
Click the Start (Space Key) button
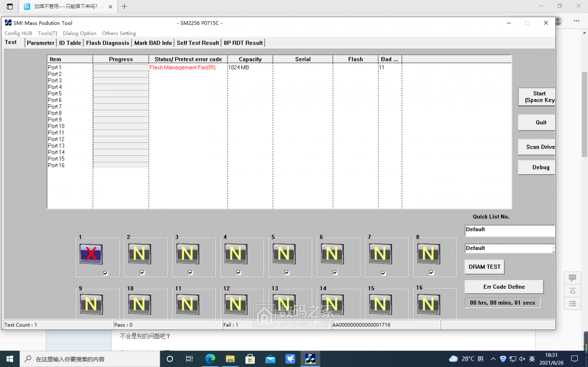click(x=537, y=97)
